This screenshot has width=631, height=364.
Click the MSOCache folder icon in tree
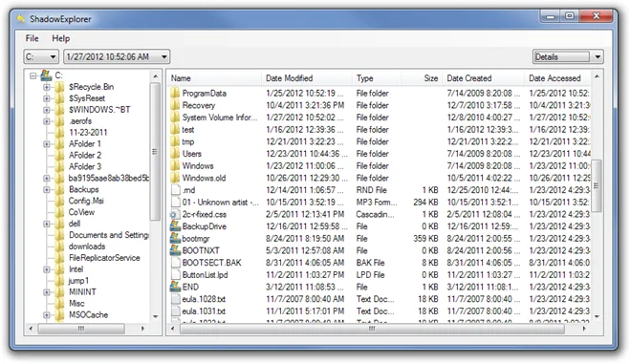[x=60, y=315]
